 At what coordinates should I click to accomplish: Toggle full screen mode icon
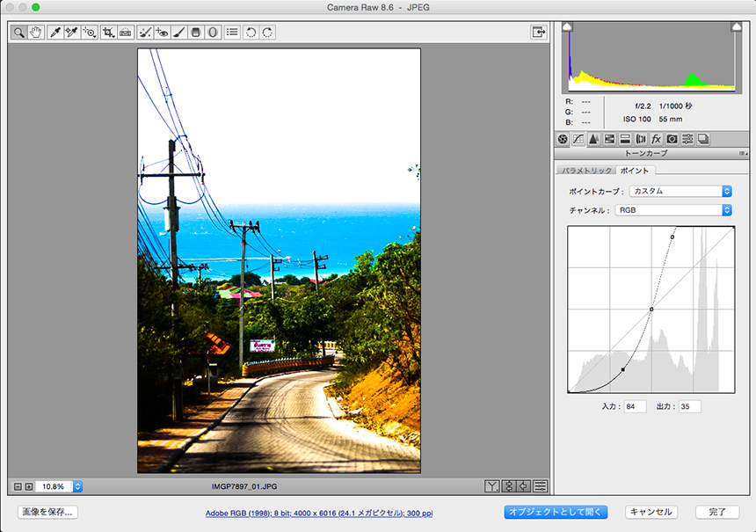pyautogui.click(x=538, y=33)
